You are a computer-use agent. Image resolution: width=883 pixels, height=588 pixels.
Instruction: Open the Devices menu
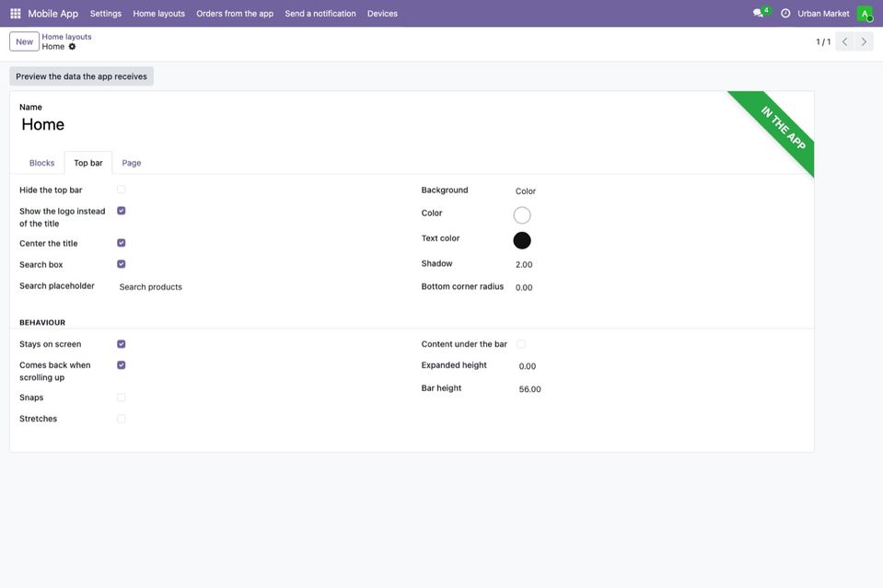click(x=382, y=14)
